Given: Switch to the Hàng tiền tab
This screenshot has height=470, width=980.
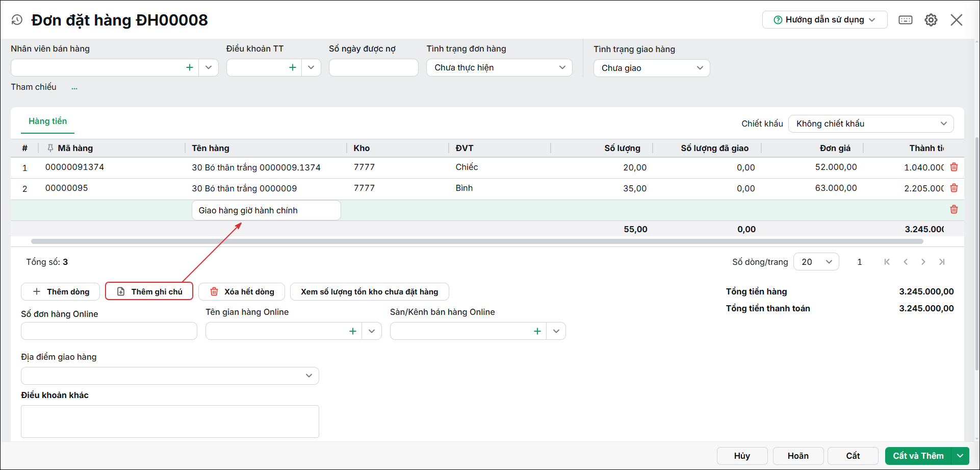Looking at the screenshot, I should [48, 121].
